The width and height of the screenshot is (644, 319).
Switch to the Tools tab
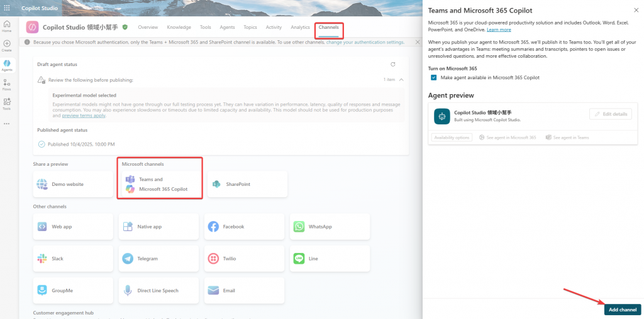pyautogui.click(x=206, y=27)
